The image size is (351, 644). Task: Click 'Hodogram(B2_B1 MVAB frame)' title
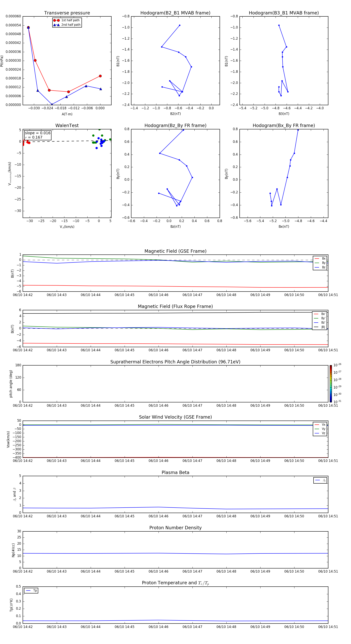[x=175, y=13]
